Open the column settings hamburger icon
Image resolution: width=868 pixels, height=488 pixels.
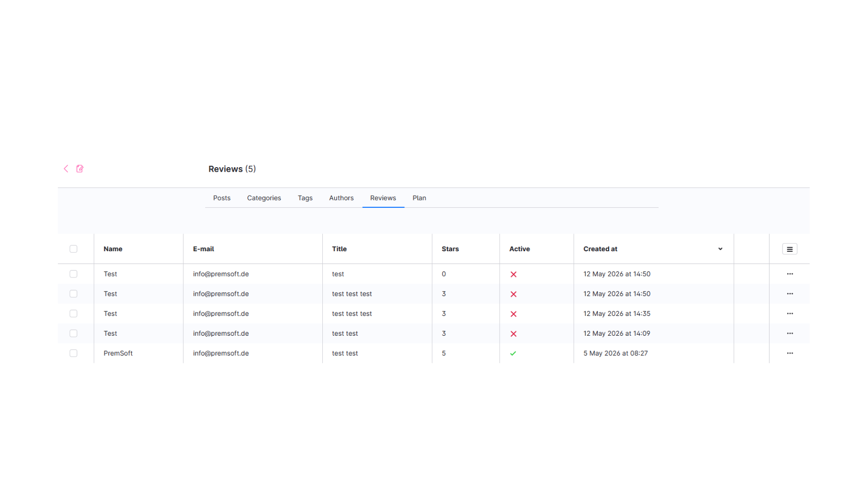click(x=790, y=249)
